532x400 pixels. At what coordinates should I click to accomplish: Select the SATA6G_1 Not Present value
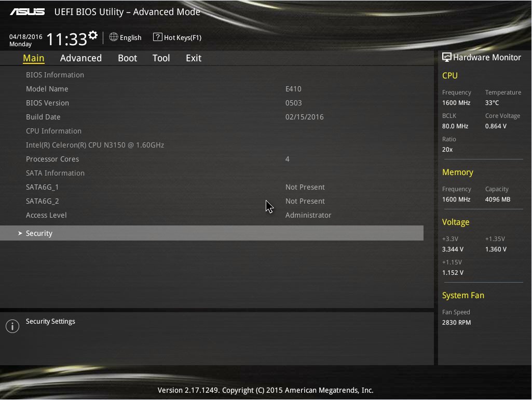(x=305, y=187)
